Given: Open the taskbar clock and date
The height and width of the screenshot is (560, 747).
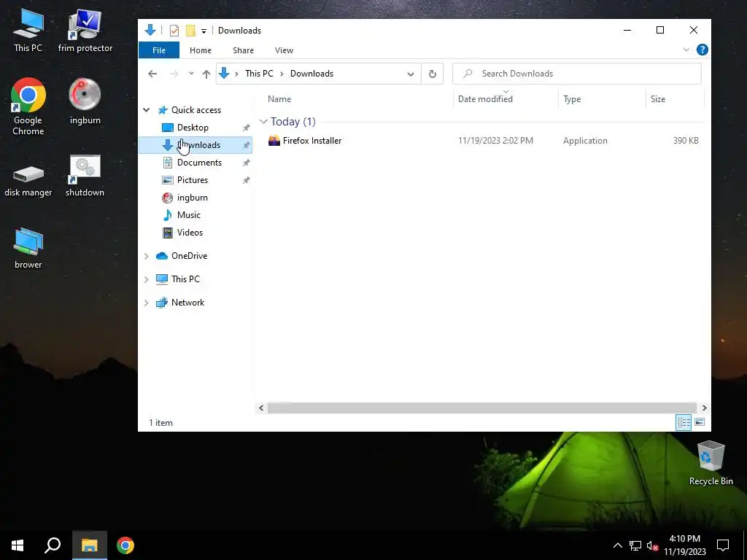Looking at the screenshot, I should [x=684, y=545].
